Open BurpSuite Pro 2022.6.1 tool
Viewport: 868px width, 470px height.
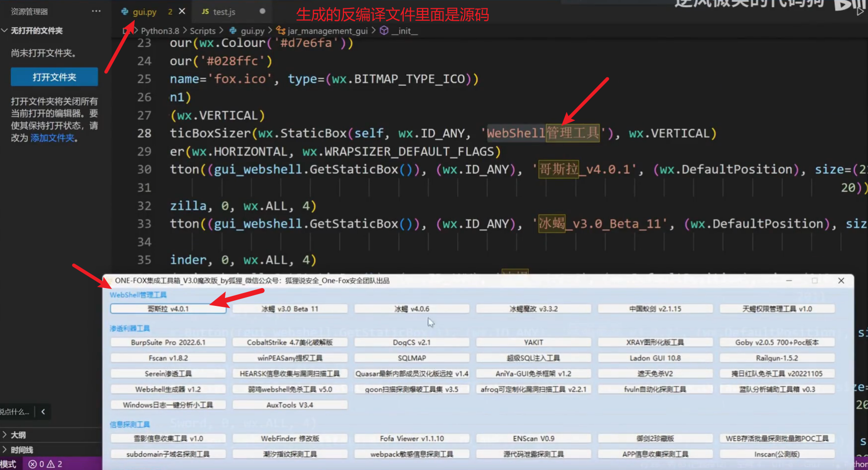click(x=168, y=343)
